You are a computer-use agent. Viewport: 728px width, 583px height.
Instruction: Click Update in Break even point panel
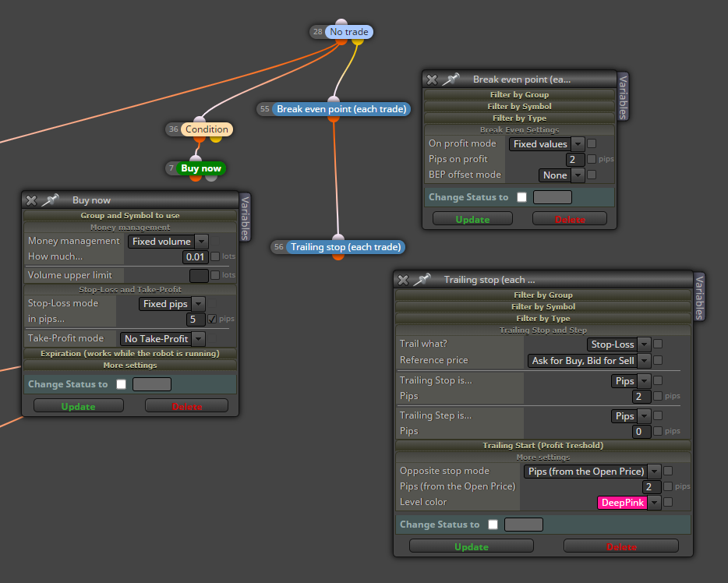coord(472,219)
